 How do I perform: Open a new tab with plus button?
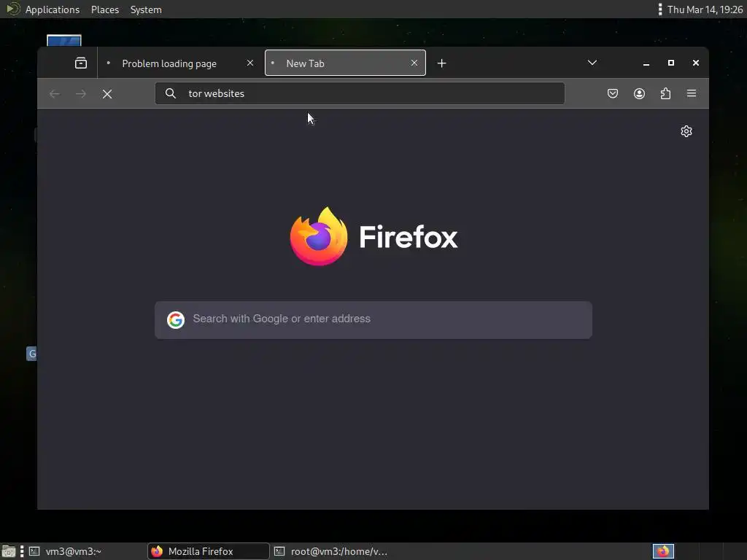click(x=441, y=63)
